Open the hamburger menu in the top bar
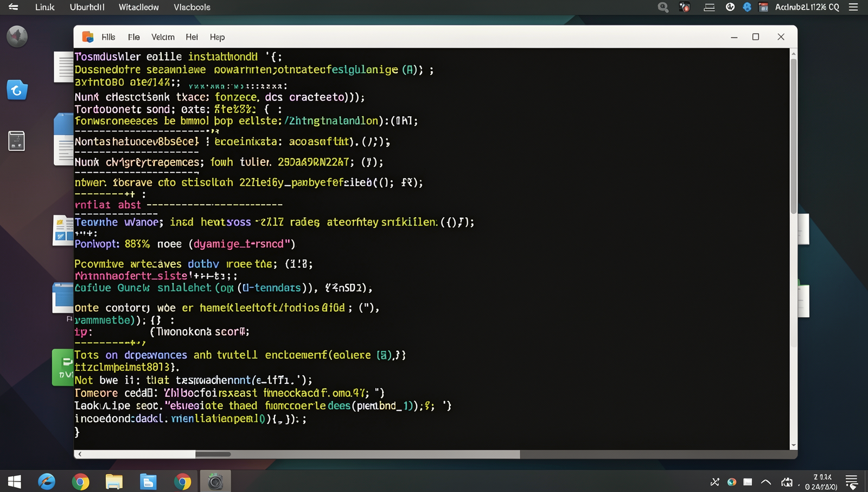Viewport: 868px width, 492px height. pyautogui.click(x=853, y=7)
